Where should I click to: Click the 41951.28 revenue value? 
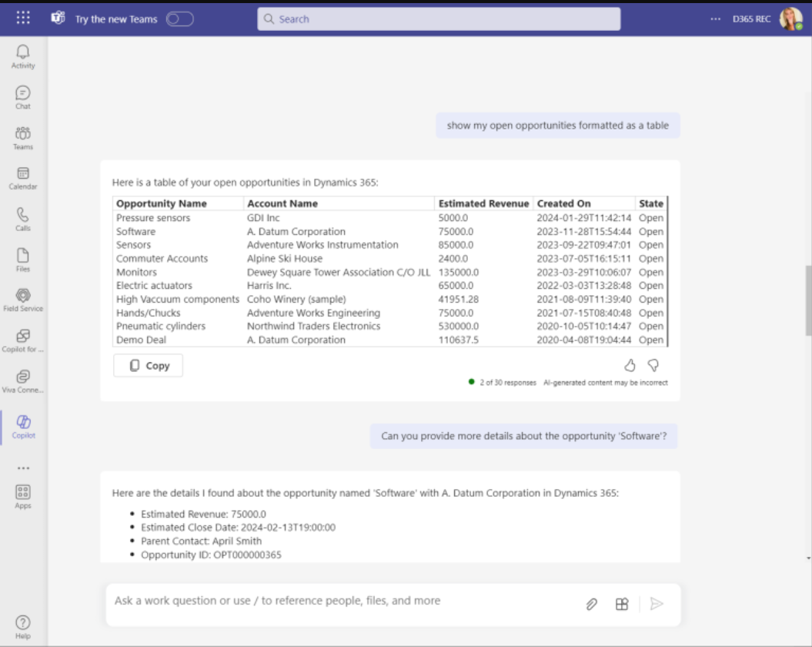[458, 299]
